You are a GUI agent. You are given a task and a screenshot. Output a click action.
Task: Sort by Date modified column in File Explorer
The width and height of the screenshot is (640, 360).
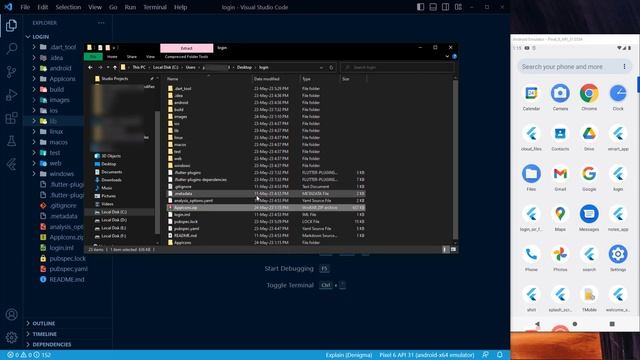pos(276,79)
